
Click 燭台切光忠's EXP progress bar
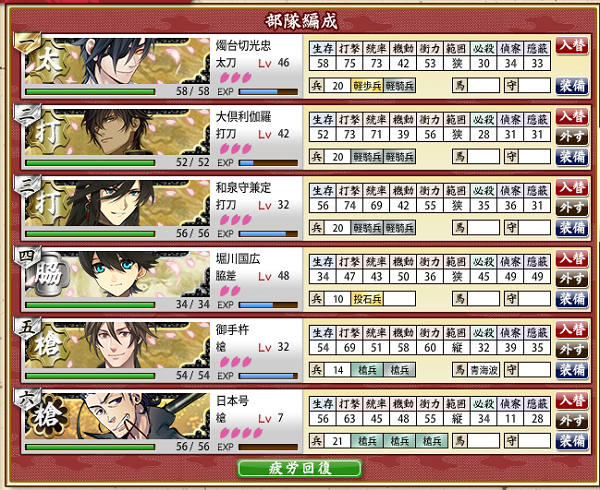pos(268,92)
